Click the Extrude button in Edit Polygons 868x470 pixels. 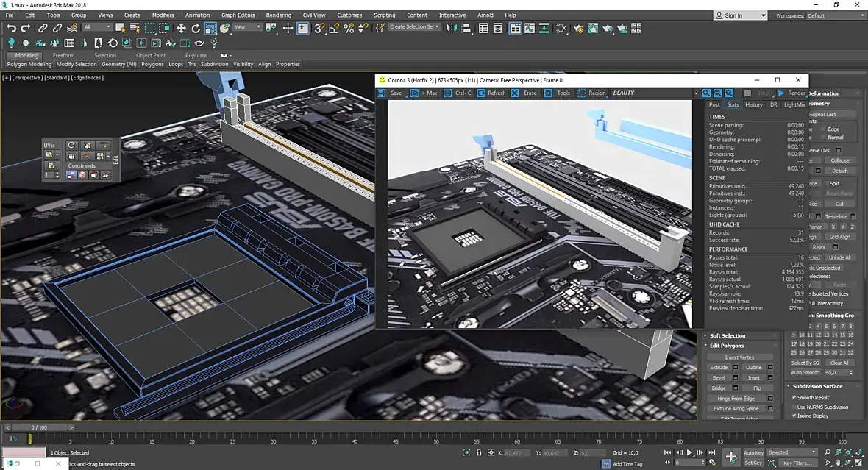(x=718, y=367)
